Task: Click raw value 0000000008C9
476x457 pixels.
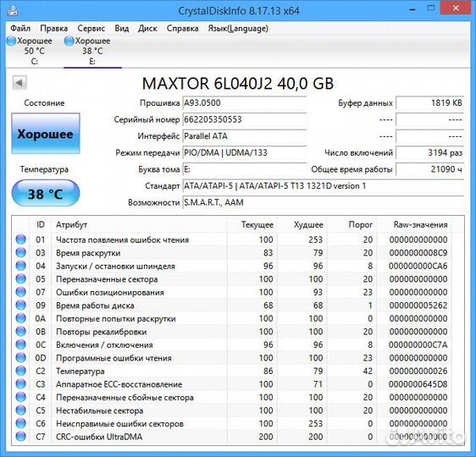Action: tap(418, 253)
